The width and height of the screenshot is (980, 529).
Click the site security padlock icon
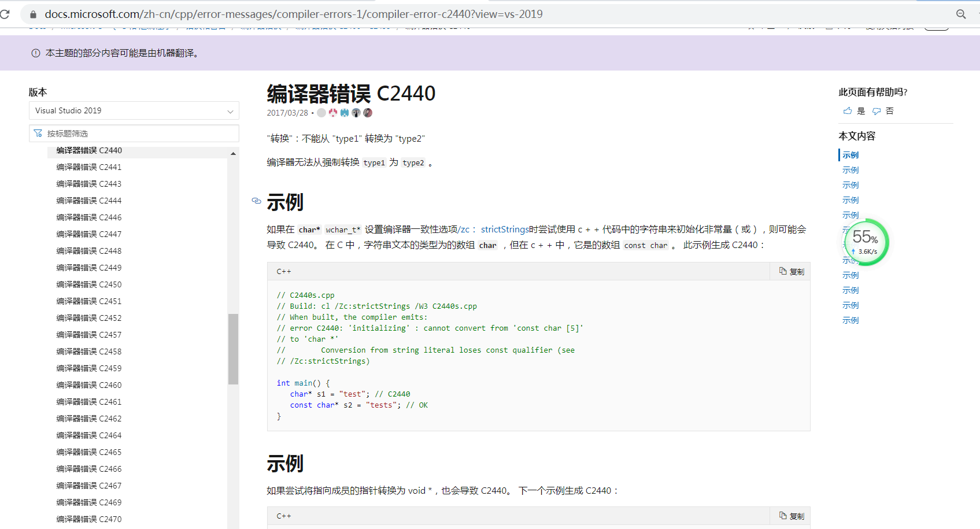click(32, 14)
